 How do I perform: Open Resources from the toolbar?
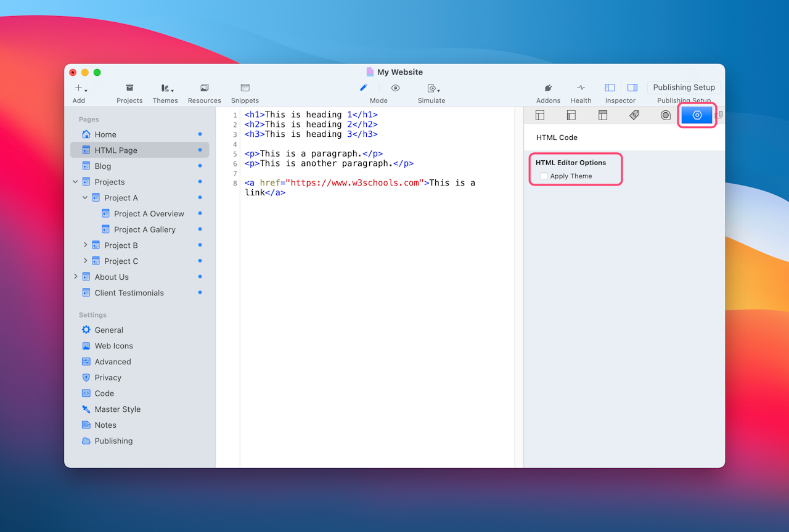(205, 88)
